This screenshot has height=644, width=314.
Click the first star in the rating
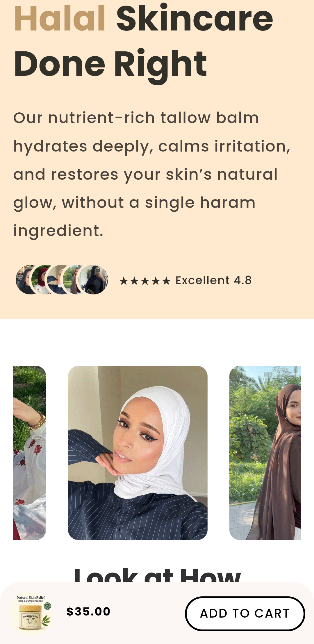[124, 281]
